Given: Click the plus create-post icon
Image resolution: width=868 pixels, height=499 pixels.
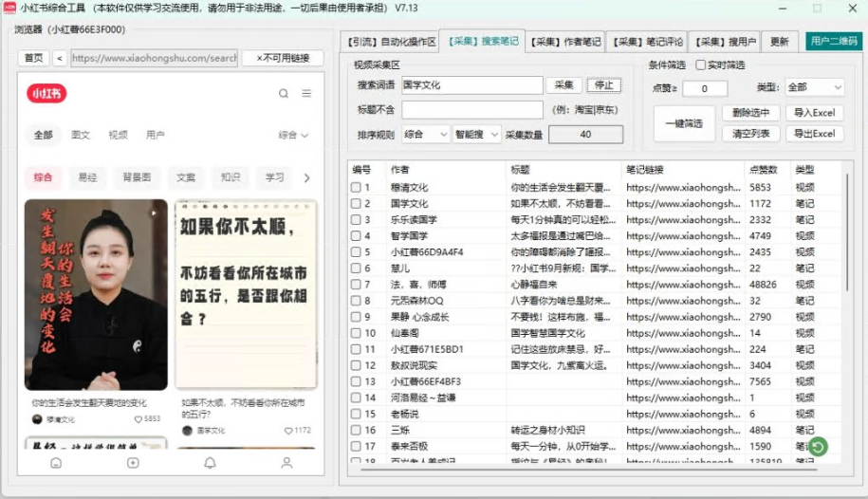Looking at the screenshot, I should tap(133, 463).
